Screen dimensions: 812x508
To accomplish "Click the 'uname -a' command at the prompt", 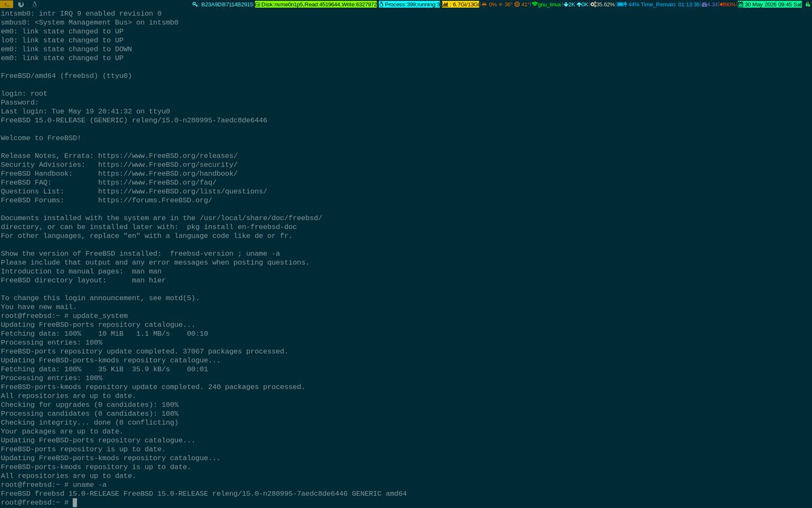I will tap(89, 485).
